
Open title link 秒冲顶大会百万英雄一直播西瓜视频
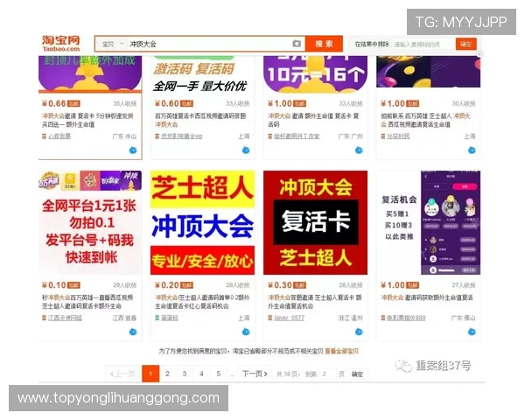pyautogui.click(x=87, y=301)
